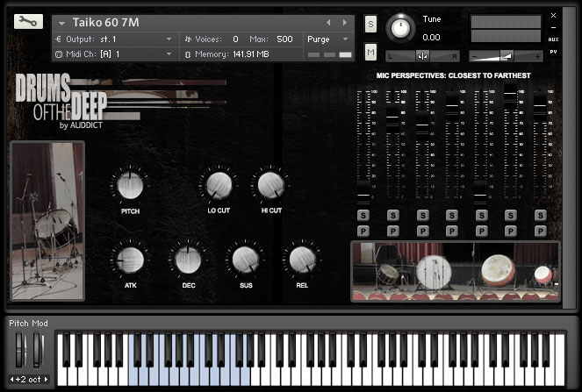Screen dimensions: 582x392
Task: Click the DEC envelope knob
Action: pyautogui.click(x=189, y=260)
